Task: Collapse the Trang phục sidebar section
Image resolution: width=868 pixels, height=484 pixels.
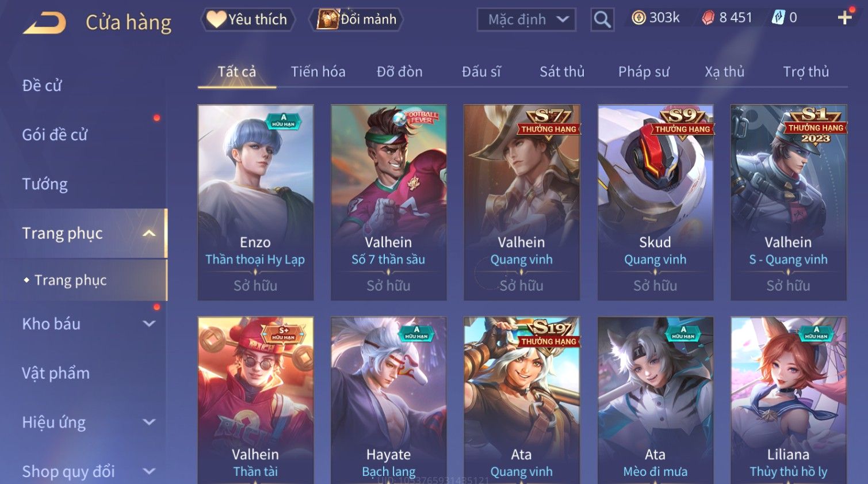Action: (149, 233)
